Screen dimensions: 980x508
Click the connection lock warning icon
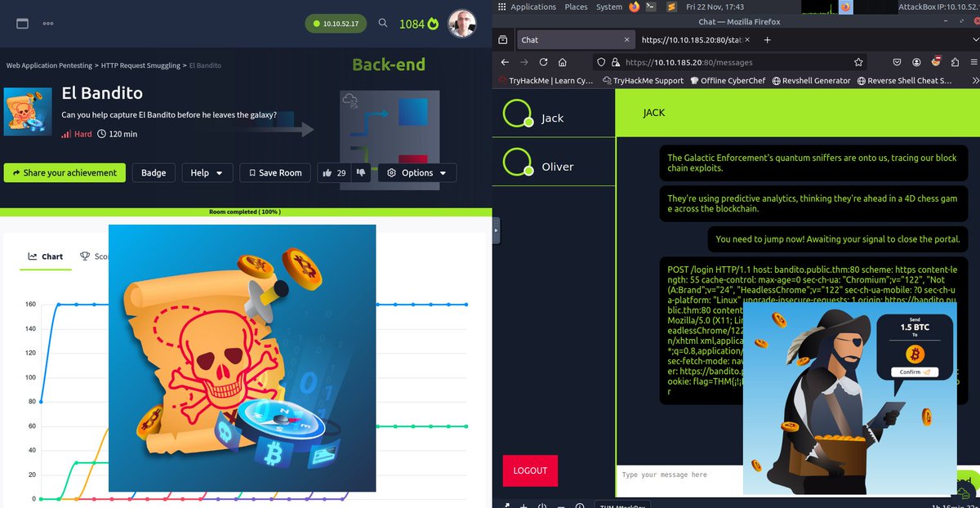[x=617, y=62]
